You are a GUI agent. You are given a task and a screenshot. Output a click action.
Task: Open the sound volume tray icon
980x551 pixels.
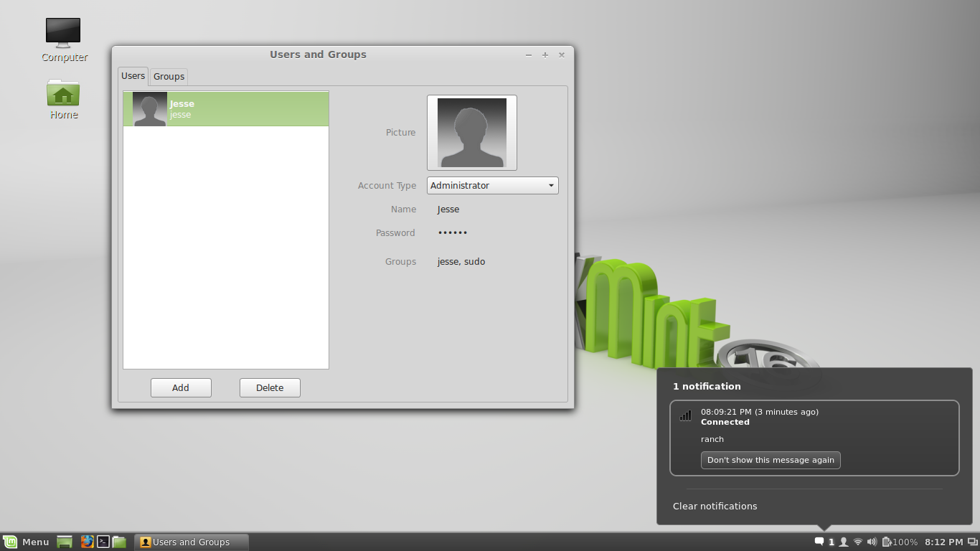872,542
